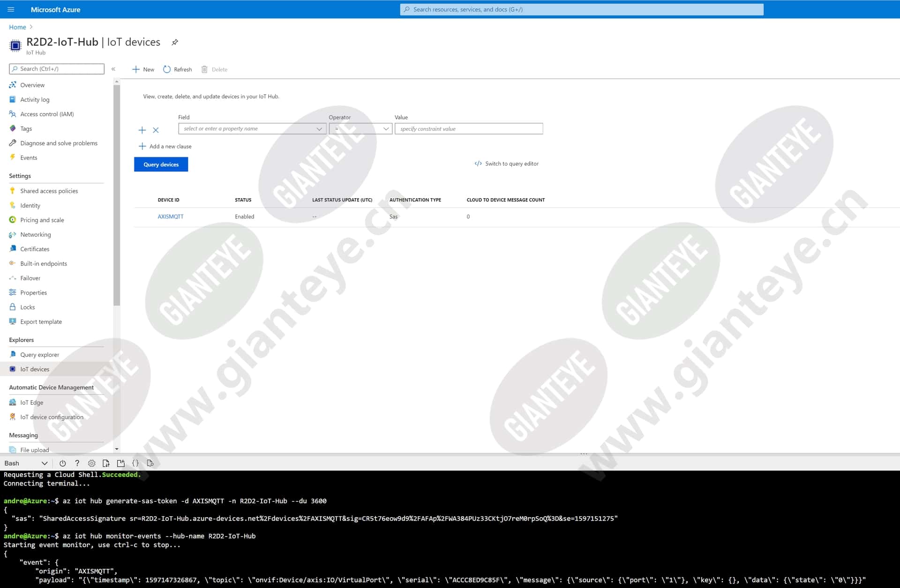900x588 pixels.
Task: Open Activity log in sidebar
Action: 35,99
